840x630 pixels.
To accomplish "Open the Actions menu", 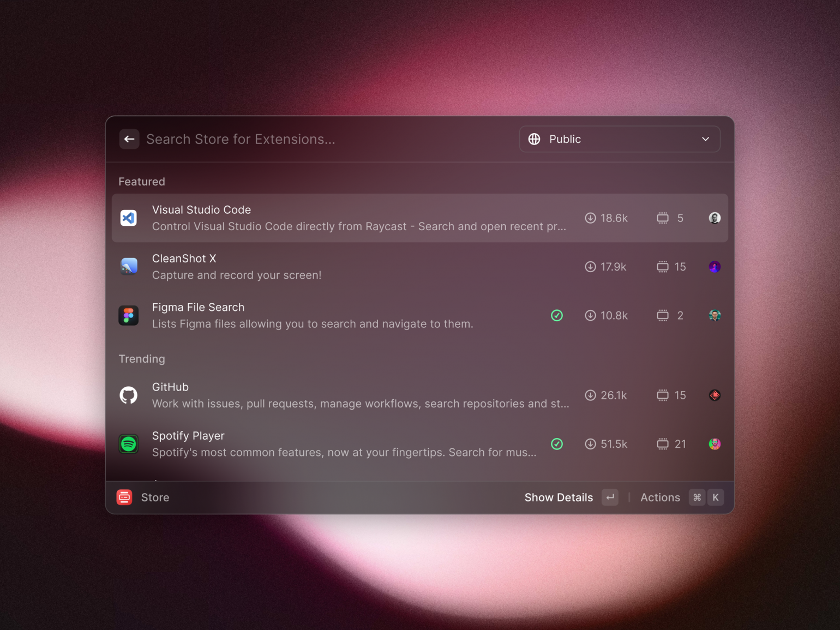I will pos(660,497).
